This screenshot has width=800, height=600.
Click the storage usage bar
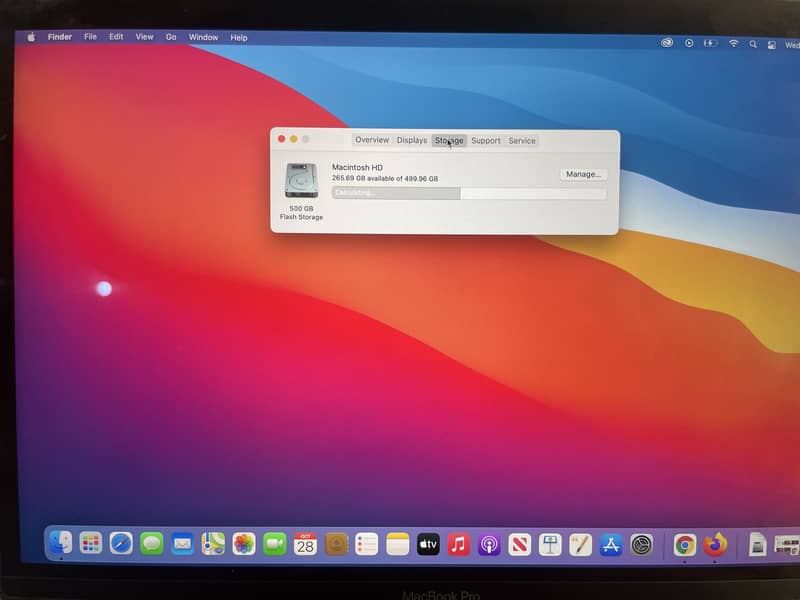[x=469, y=193]
